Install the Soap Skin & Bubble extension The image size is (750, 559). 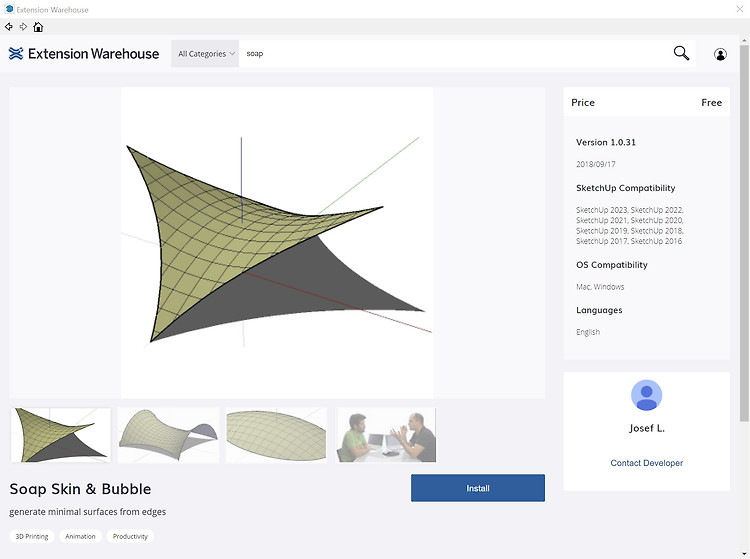[x=478, y=488]
